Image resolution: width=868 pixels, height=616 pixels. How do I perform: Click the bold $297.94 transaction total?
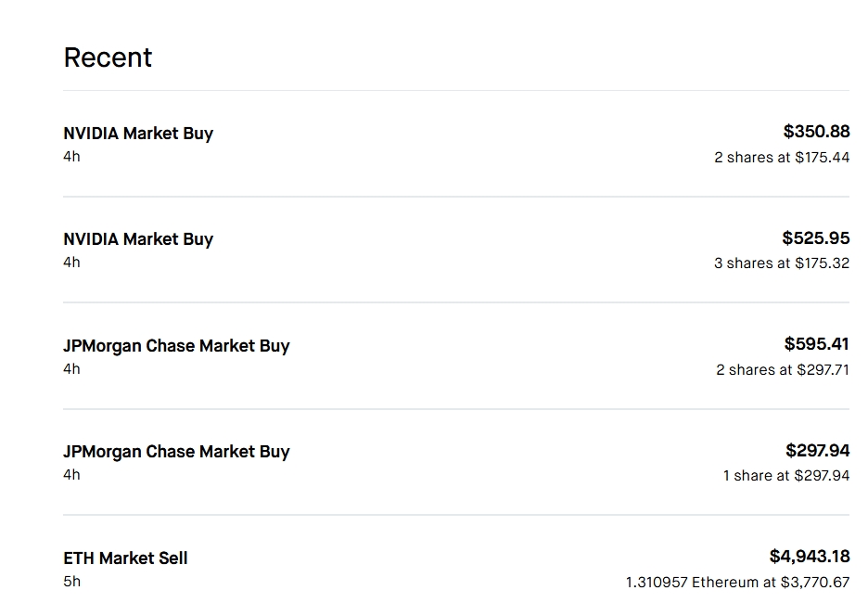(817, 450)
